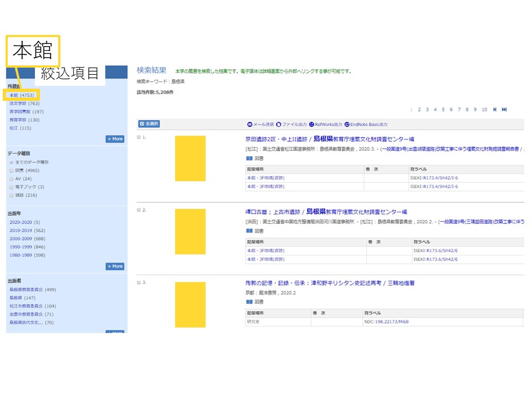The width and height of the screenshot is (532, 399).
Task: Check the AV (24) data type
Action: pos(12,179)
